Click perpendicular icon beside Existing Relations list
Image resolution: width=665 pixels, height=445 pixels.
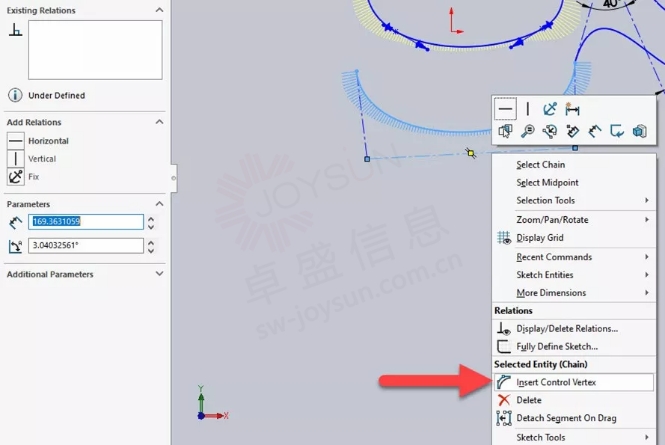click(16, 30)
